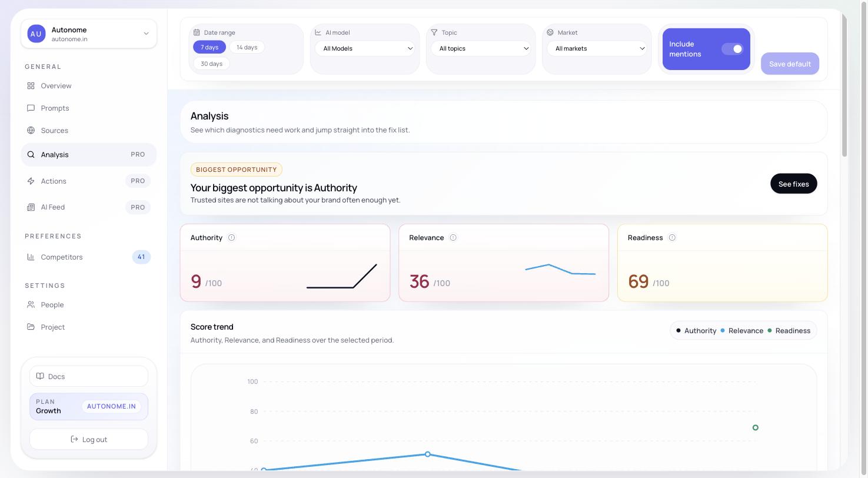Image resolution: width=868 pixels, height=478 pixels.
Task: Click the AI Feed newspaper icon
Action: 31,207
